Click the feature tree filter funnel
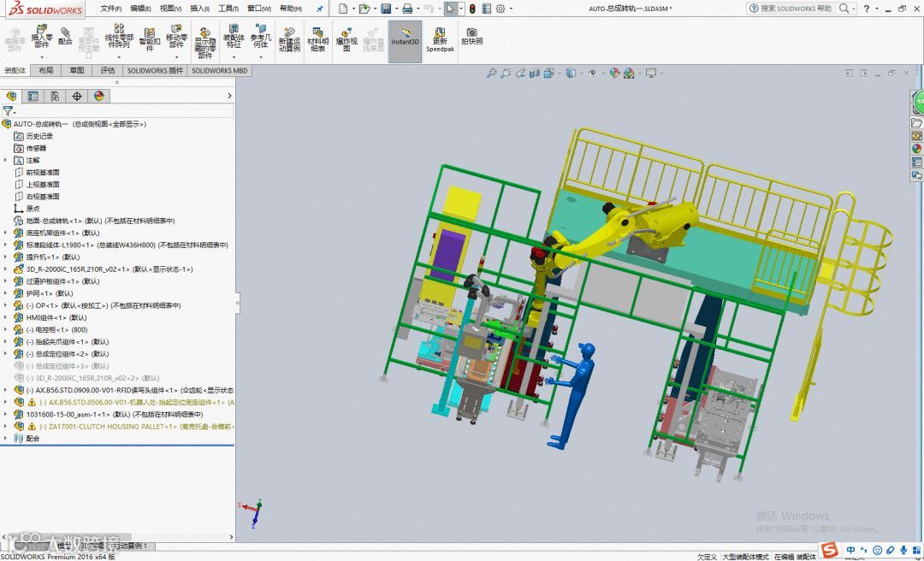Image resolution: width=924 pixels, height=561 pixels. [7, 111]
